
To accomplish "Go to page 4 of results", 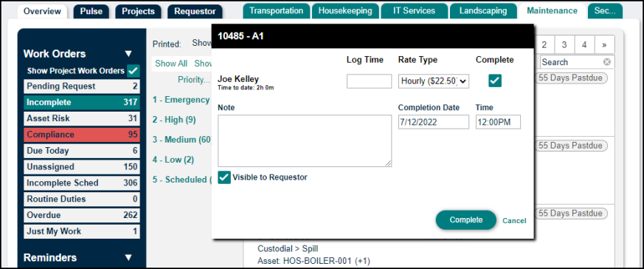I will (584, 45).
